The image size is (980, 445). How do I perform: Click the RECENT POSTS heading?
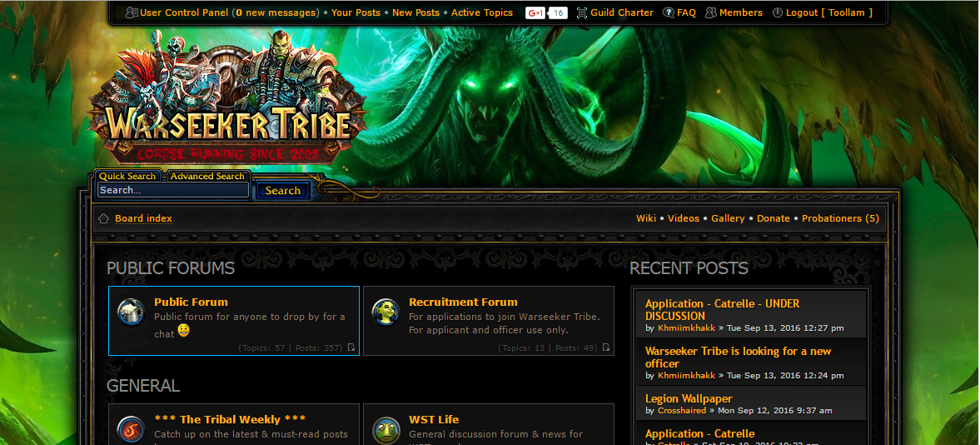[689, 268]
